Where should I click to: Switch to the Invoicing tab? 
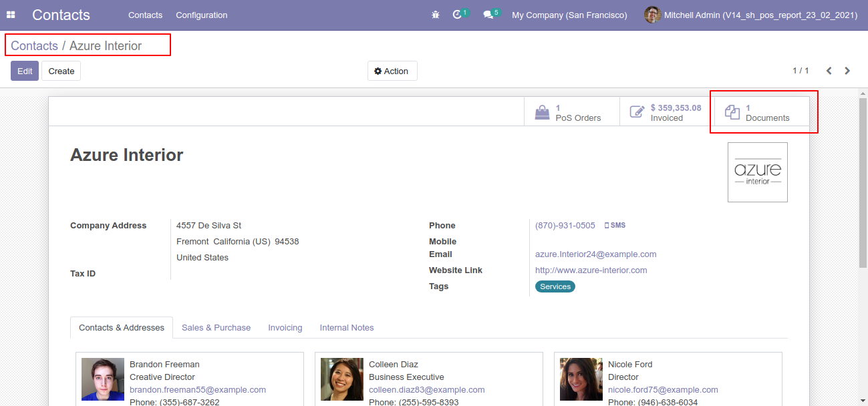(x=285, y=328)
